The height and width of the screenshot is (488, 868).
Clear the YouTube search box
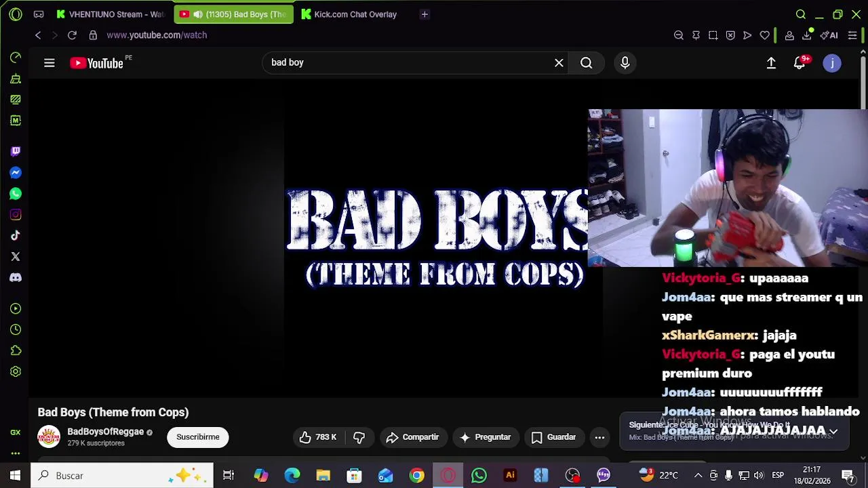click(x=559, y=63)
